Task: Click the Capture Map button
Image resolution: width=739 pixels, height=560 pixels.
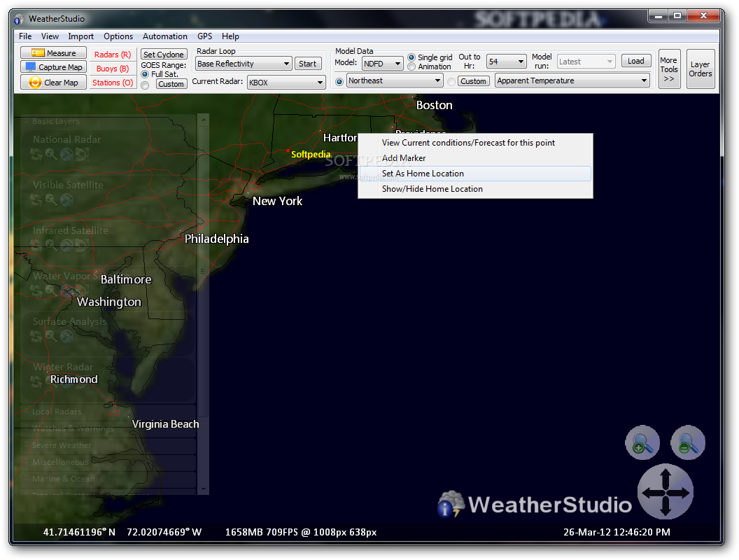Action: (53, 67)
